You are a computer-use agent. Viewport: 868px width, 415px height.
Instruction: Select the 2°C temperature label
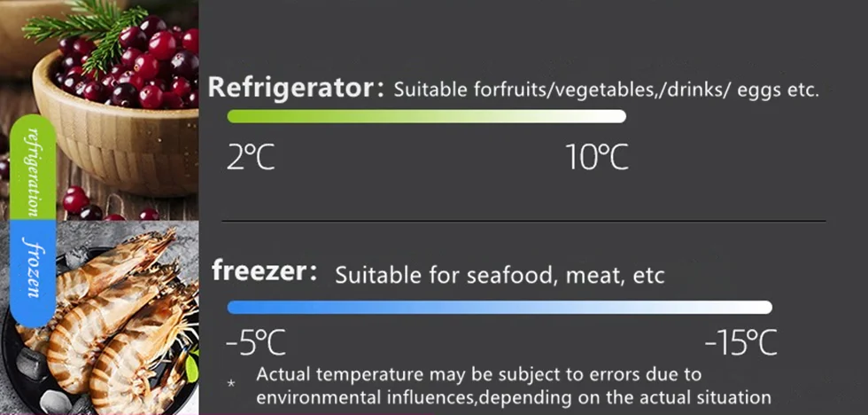[250, 157]
